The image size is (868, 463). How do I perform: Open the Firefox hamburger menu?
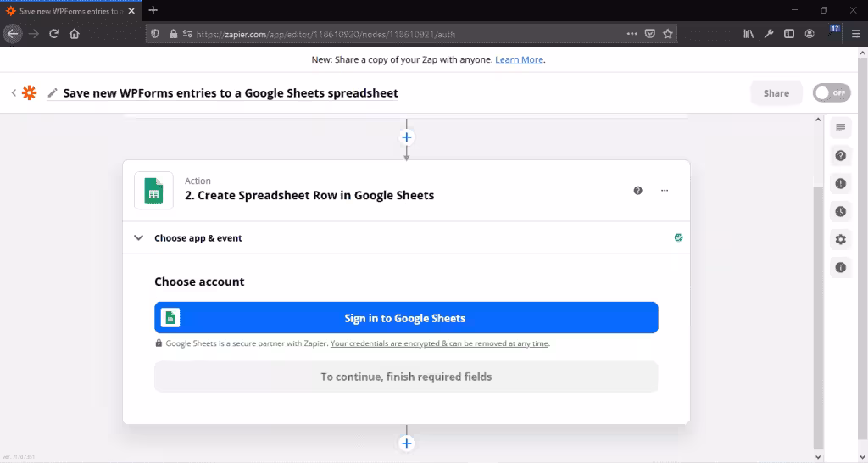[x=855, y=34]
